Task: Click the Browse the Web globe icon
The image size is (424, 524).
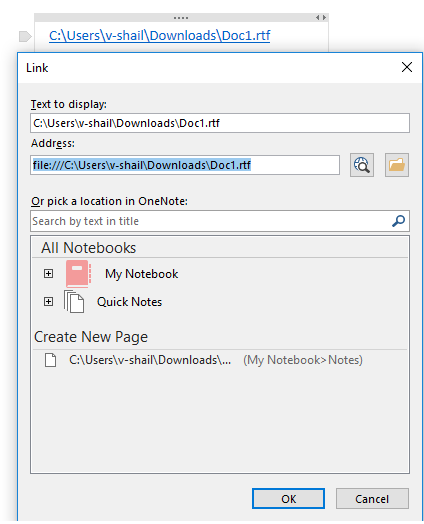Action: pyautogui.click(x=362, y=165)
